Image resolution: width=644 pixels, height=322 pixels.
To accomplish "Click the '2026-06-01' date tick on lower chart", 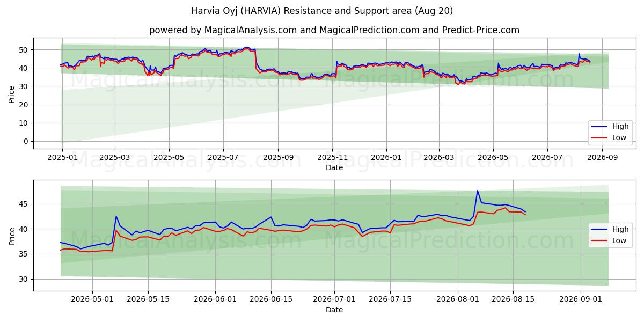I will pos(215,300).
